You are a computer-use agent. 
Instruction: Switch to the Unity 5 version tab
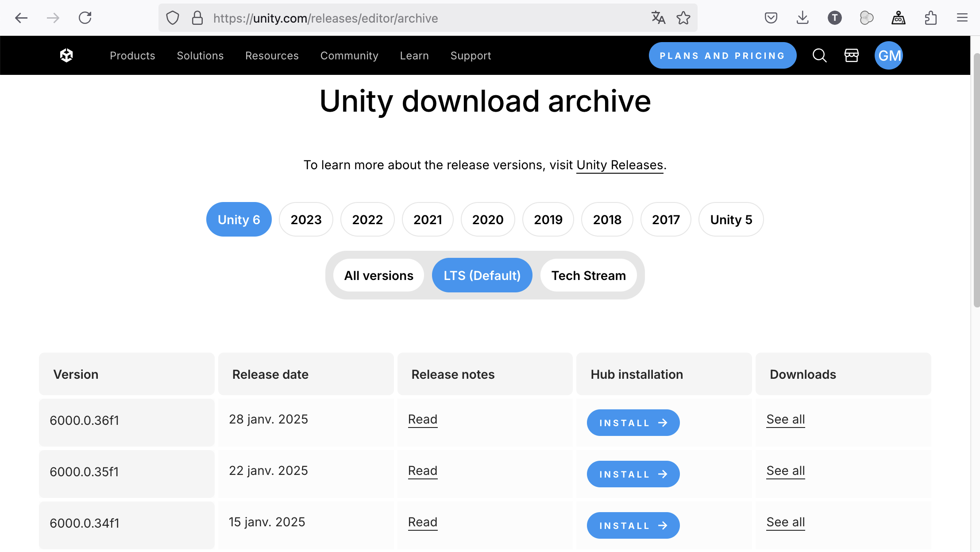731,220
